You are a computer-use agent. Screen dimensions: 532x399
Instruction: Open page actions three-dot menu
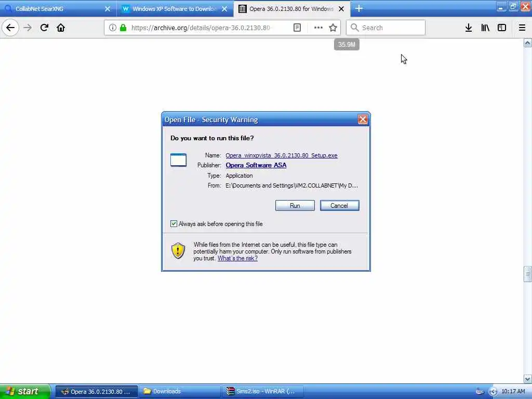318,28
